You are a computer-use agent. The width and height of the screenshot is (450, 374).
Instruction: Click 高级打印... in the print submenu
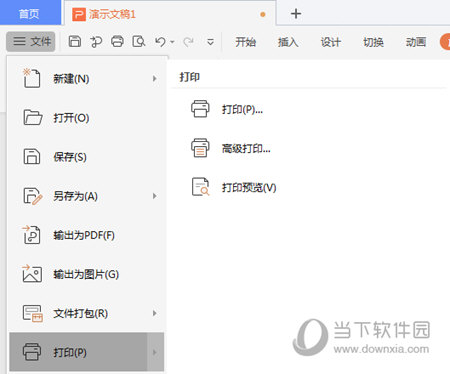[246, 148]
